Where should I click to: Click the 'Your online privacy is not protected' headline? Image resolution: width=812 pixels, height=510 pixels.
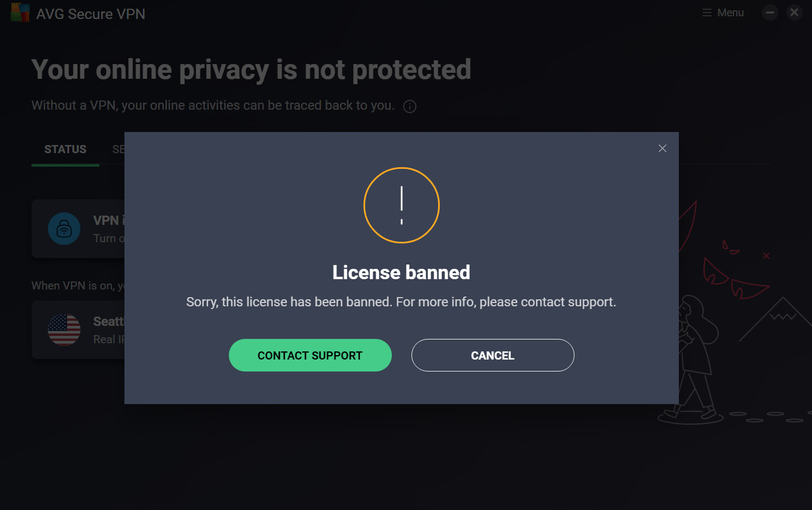(x=251, y=70)
